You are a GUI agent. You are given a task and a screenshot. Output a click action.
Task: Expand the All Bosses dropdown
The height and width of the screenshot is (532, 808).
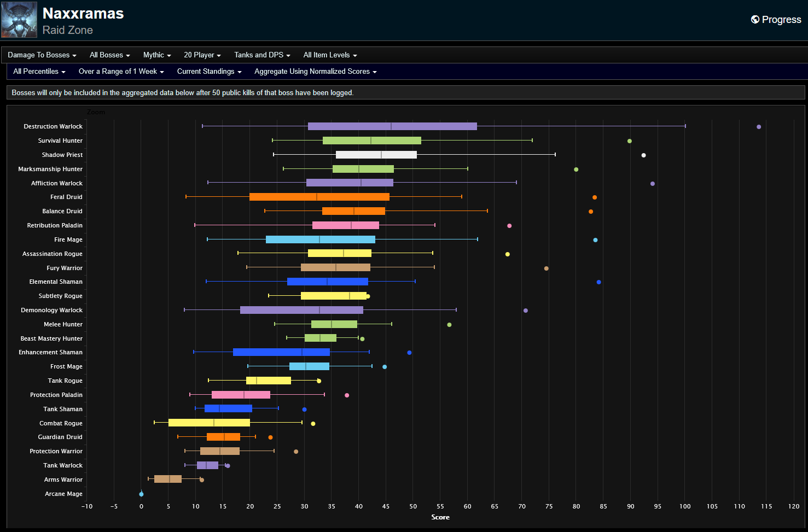click(x=109, y=55)
